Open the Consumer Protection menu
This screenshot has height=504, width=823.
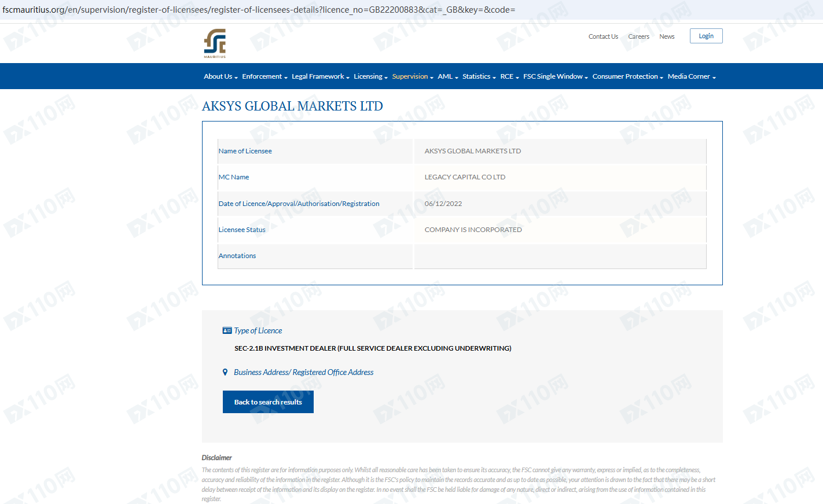(627, 76)
